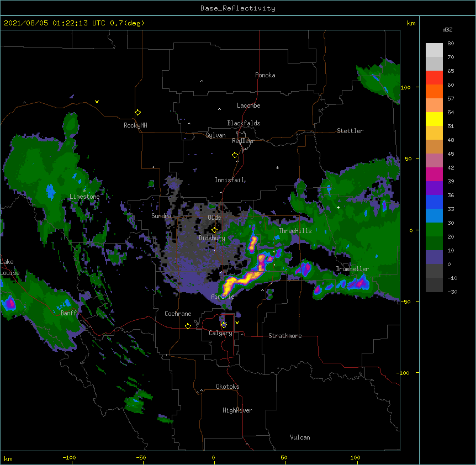
Task: Select the yellow diamond marker south of RedDeer
Action: click(235, 155)
